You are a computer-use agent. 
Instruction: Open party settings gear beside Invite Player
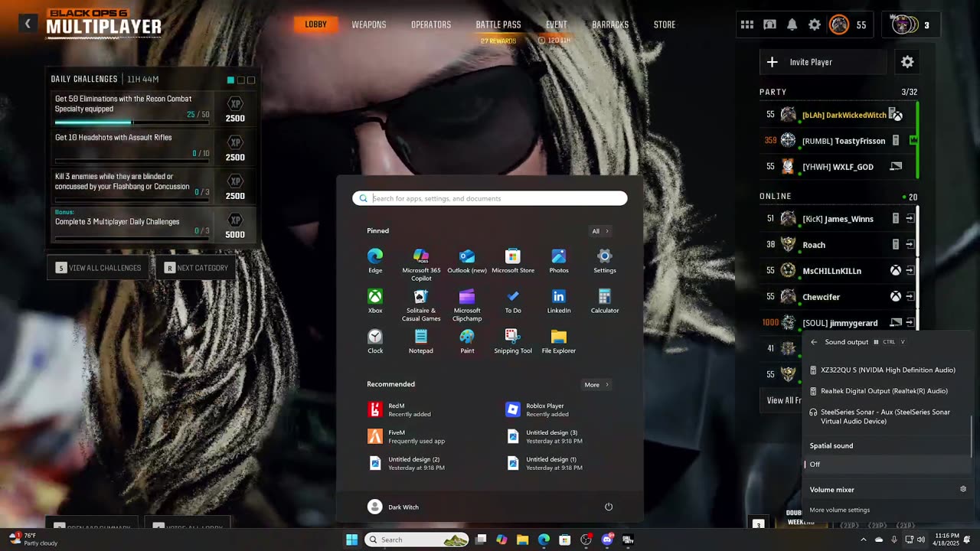click(x=907, y=62)
